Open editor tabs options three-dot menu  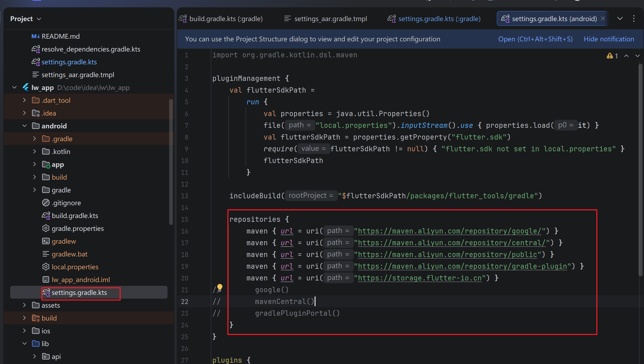(634, 18)
